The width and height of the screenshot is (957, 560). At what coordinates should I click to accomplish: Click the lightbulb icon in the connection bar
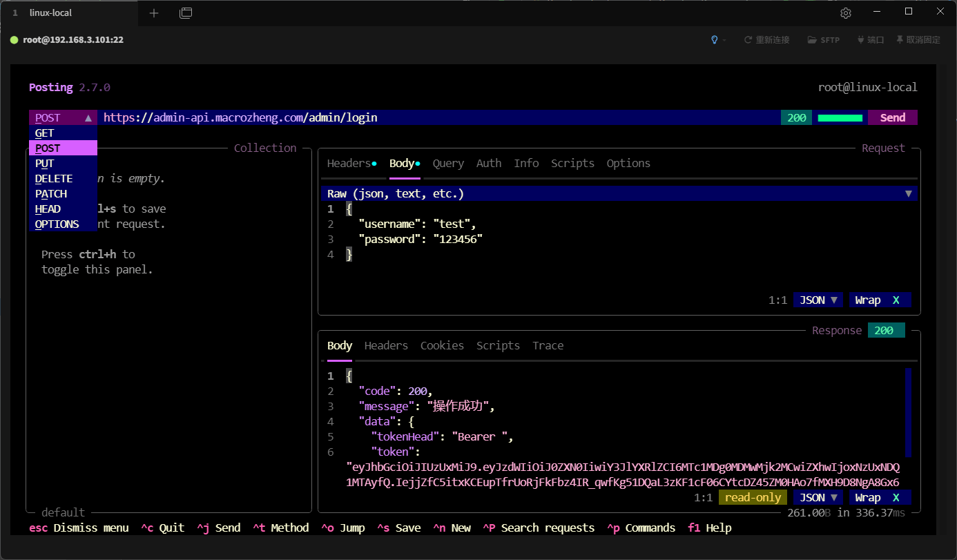click(715, 40)
